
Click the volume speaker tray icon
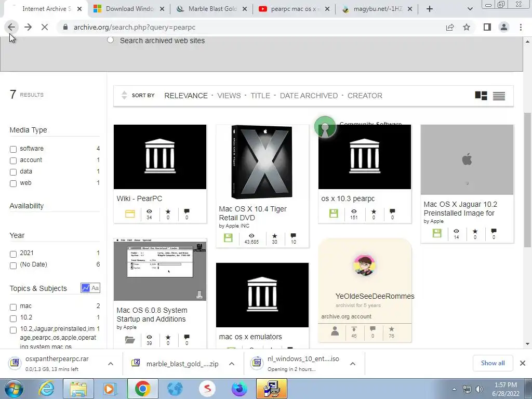pyautogui.click(x=479, y=389)
